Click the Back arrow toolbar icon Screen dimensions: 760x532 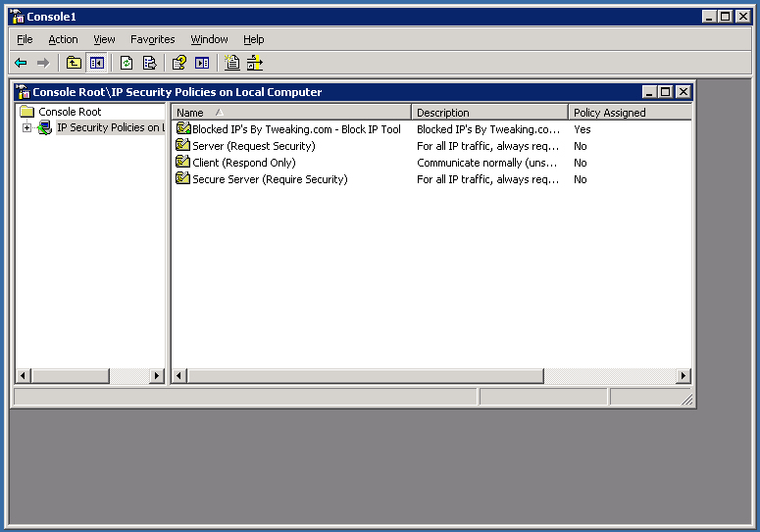click(21, 63)
